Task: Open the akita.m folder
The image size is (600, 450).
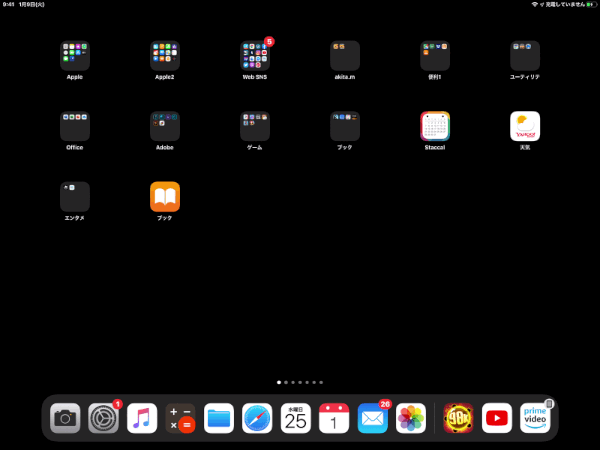Action: pyautogui.click(x=345, y=56)
